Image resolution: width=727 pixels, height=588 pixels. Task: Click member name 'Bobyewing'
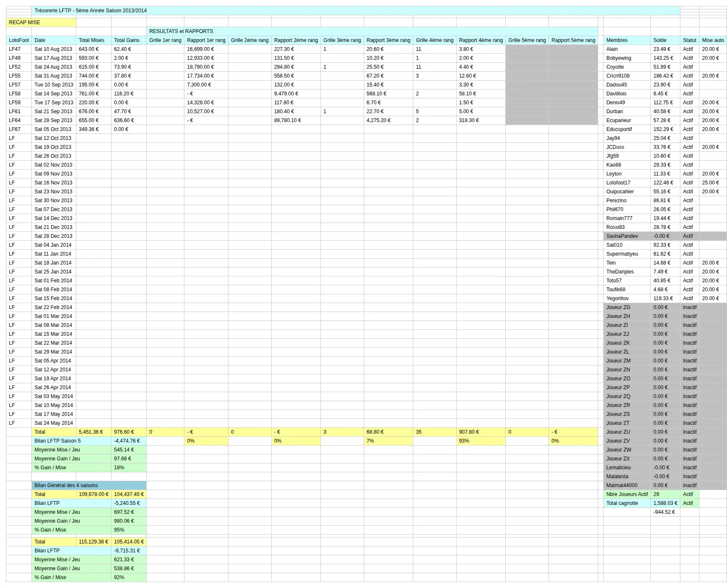point(627,58)
